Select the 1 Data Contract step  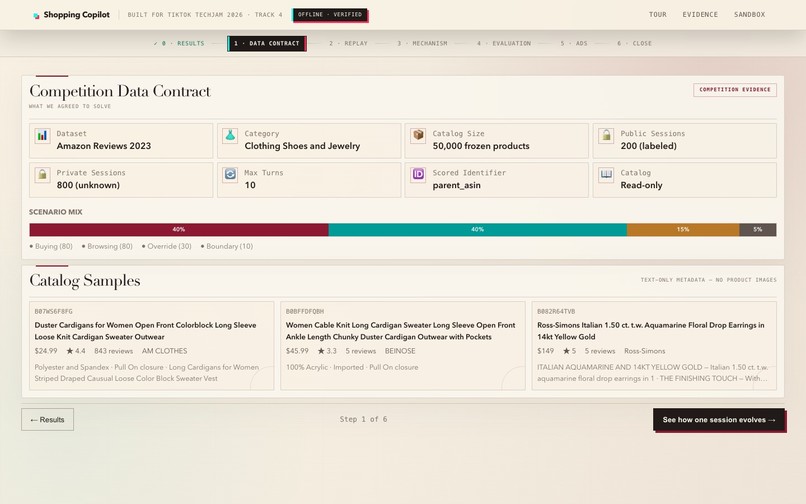(267, 44)
